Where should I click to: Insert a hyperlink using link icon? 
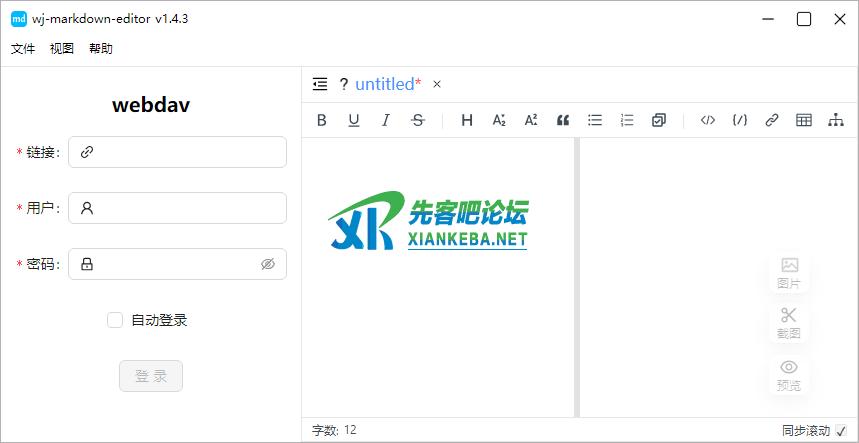click(771, 120)
